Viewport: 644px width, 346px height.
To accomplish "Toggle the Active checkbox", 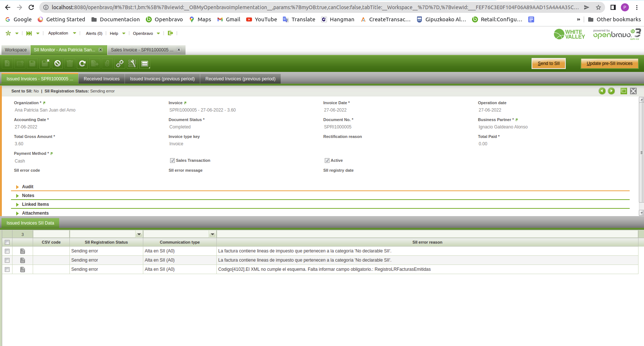I will pos(327,160).
